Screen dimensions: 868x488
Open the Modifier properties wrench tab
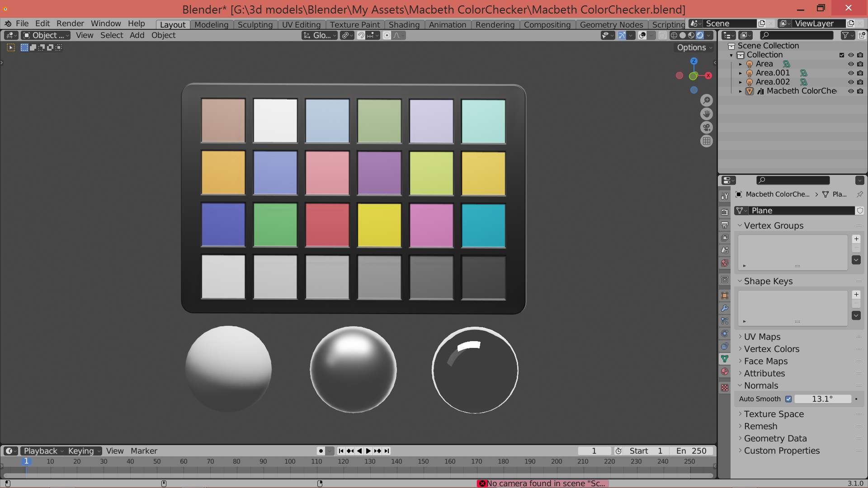725,308
